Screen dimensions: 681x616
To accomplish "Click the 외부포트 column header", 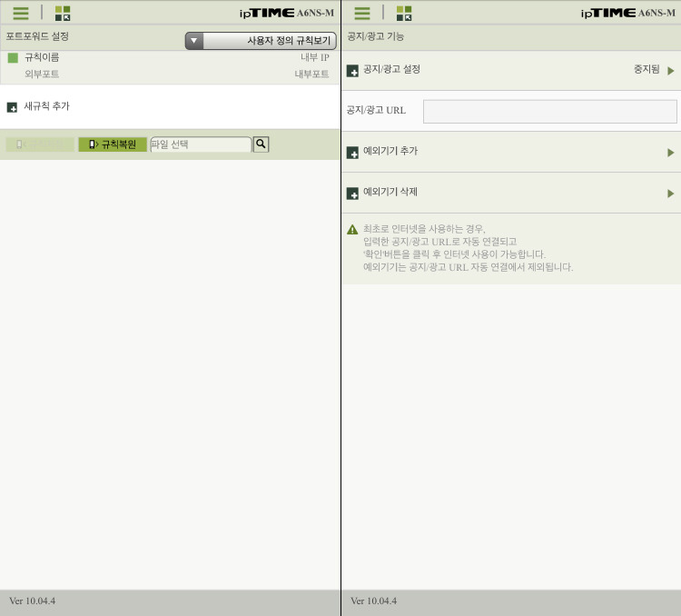I will pos(42,74).
